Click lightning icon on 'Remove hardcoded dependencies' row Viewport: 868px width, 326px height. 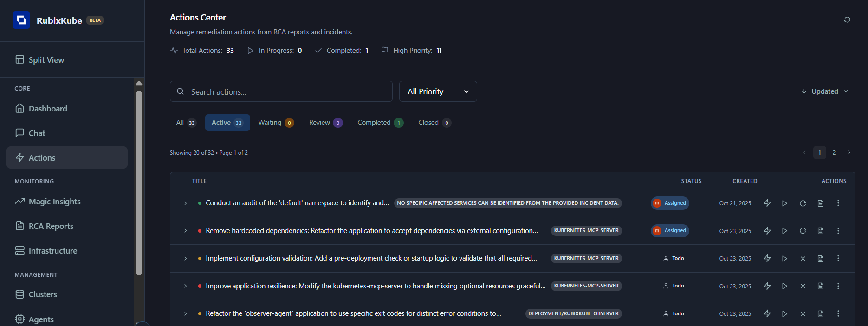pos(767,231)
